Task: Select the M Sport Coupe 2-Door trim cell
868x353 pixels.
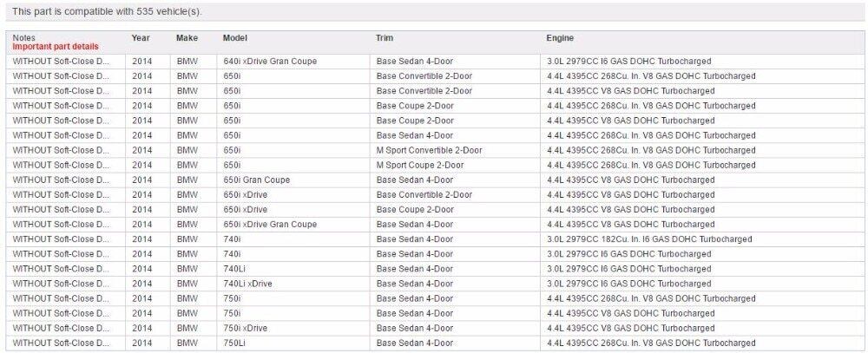Action: (x=420, y=165)
